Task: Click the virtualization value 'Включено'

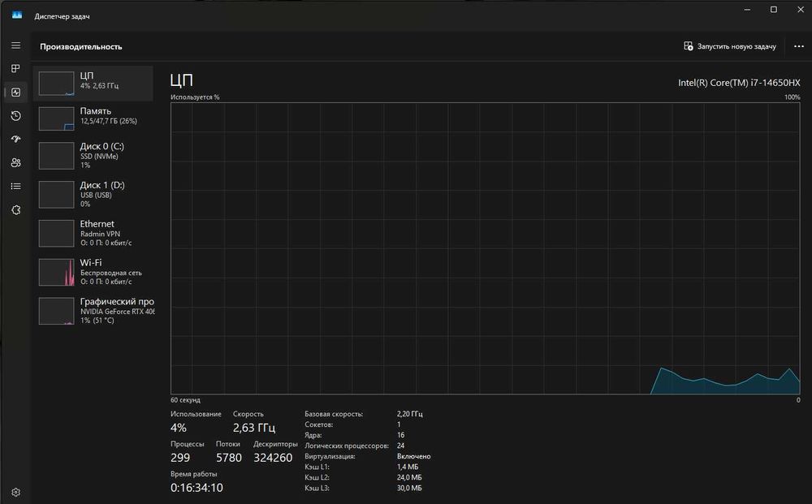Action: click(x=414, y=456)
